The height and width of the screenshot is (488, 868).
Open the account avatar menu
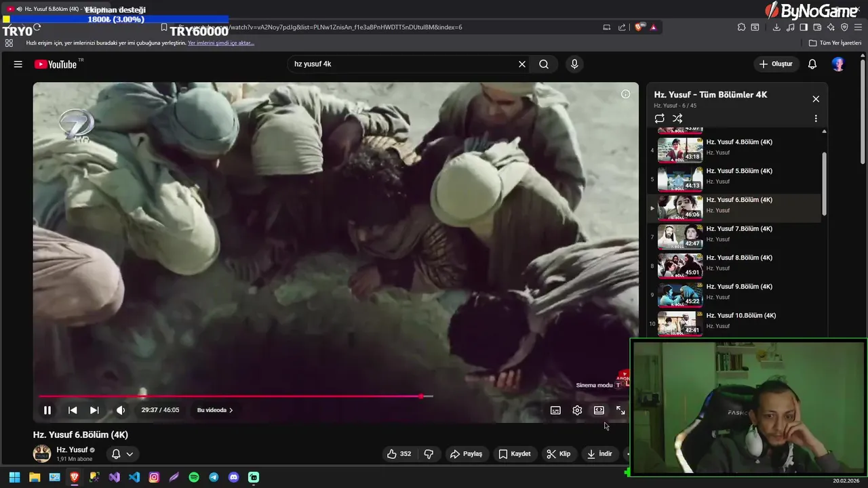point(838,64)
